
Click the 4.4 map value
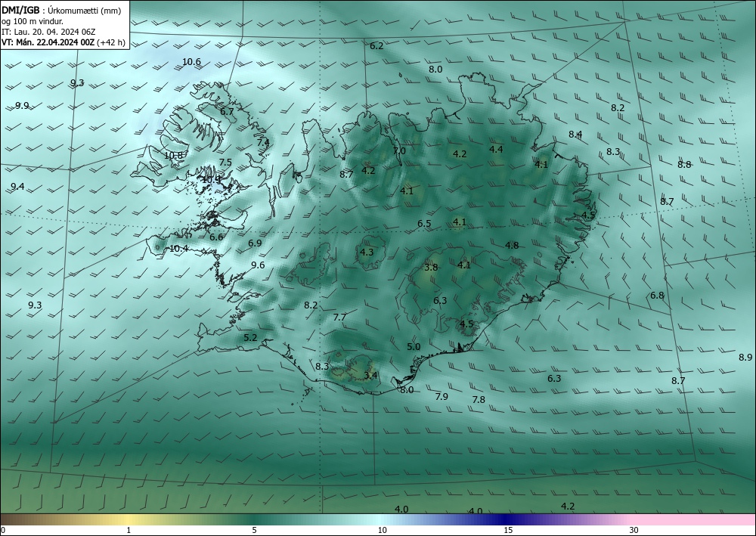[x=496, y=150]
